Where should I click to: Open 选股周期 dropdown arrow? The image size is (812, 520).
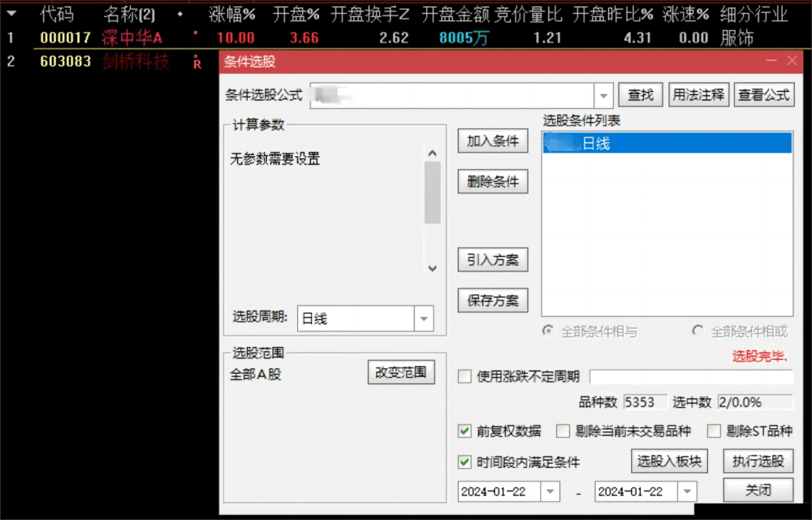pos(424,318)
